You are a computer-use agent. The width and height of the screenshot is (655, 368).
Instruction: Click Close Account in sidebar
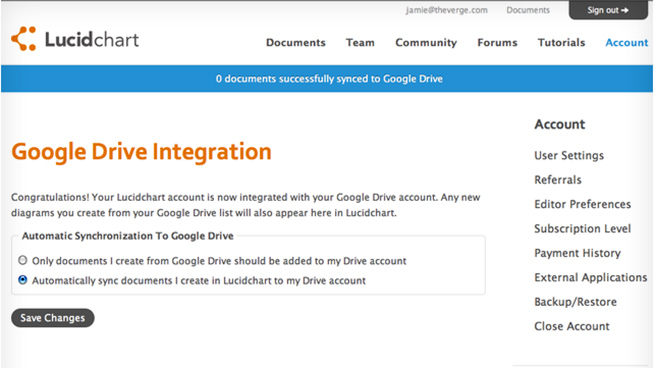571,326
